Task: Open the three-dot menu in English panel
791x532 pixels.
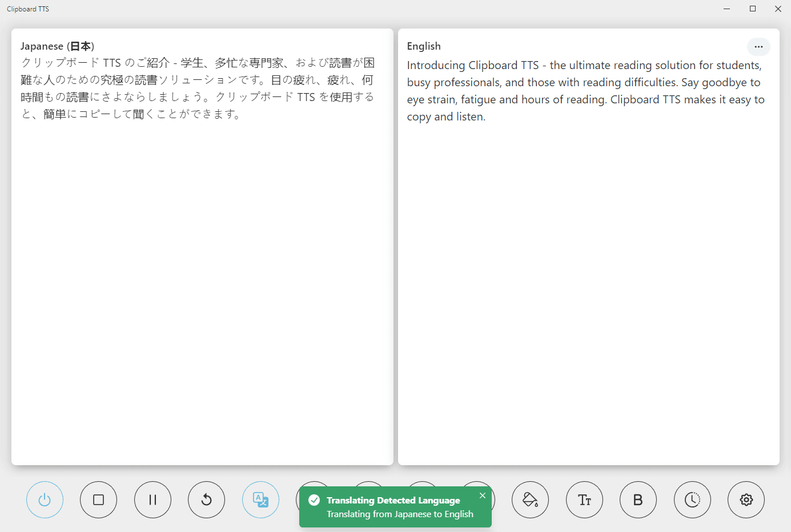Action: pyautogui.click(x=758, y=47)
